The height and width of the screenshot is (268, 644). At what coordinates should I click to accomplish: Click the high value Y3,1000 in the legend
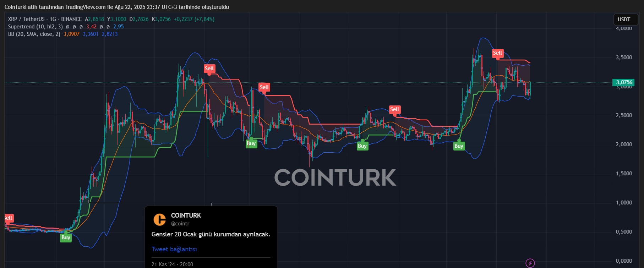pyautogui.click(x=116, y=19)
